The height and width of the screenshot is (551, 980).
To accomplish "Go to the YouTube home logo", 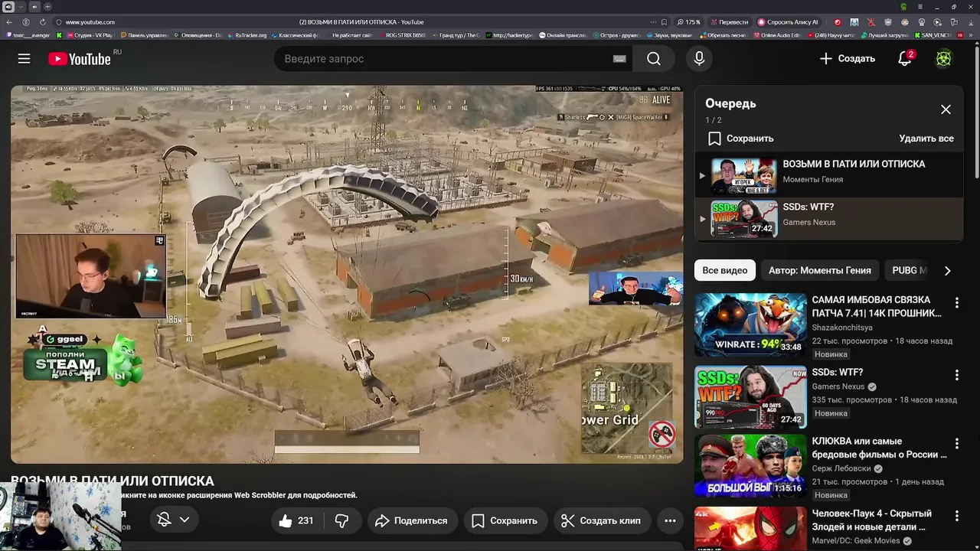I will [x=80, y=59].
